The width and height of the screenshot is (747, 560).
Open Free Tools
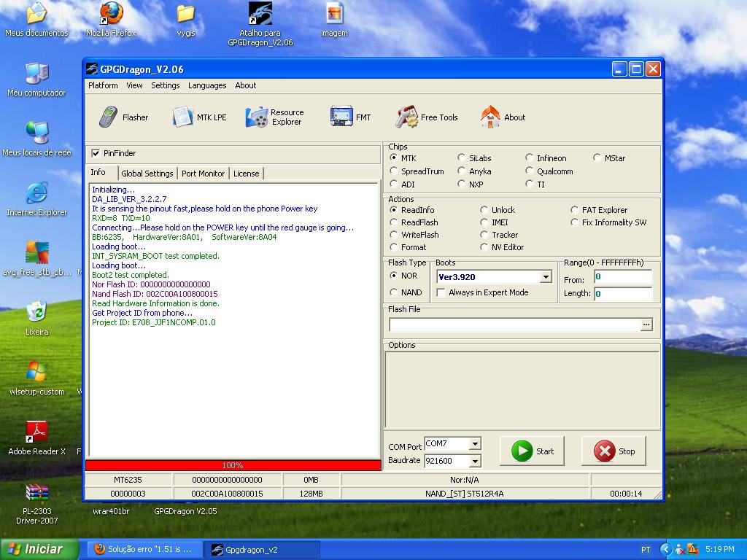(x=426, y=117)
